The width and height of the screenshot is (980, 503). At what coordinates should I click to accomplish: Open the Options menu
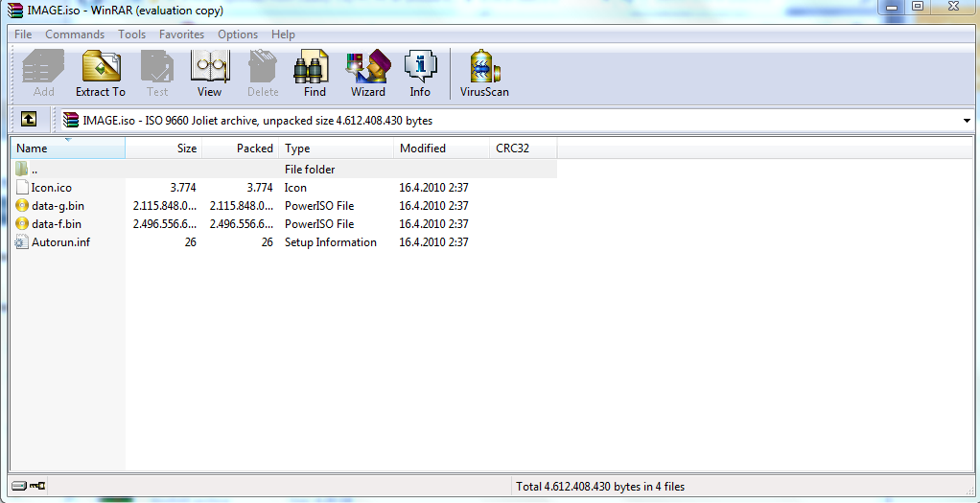click(x=238, y=34)
